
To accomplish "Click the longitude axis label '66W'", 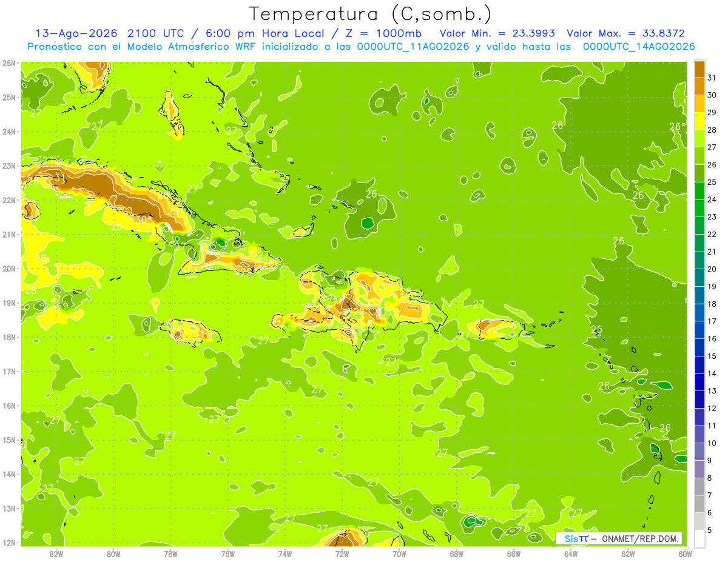I will pyautogui.click(x=513, y=554).
